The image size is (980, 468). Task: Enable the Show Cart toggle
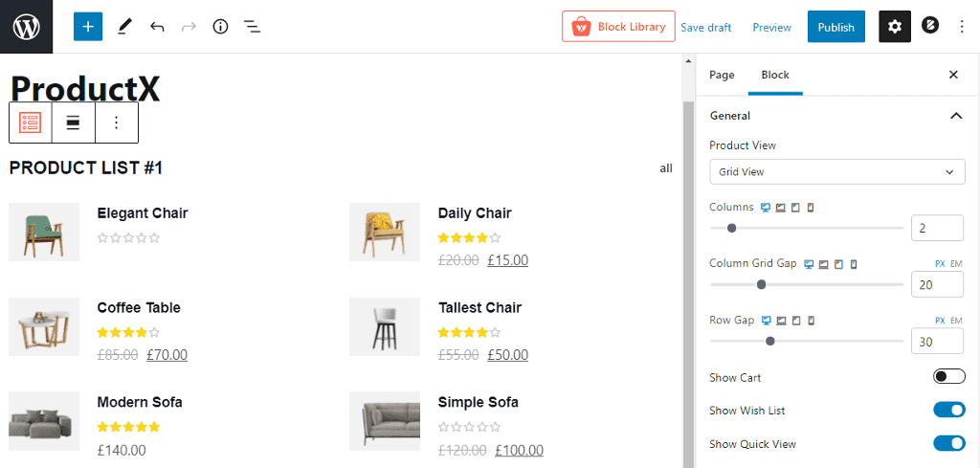pos(948,377)
